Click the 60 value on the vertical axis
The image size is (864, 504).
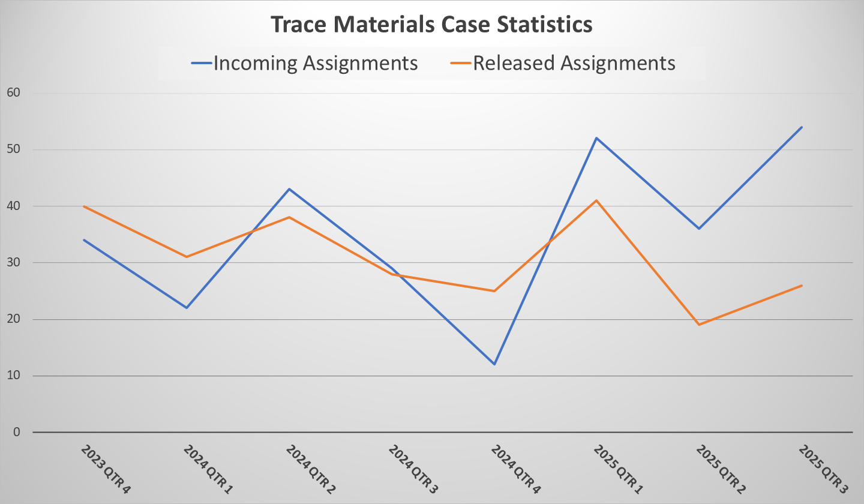[x=13, y=93]
